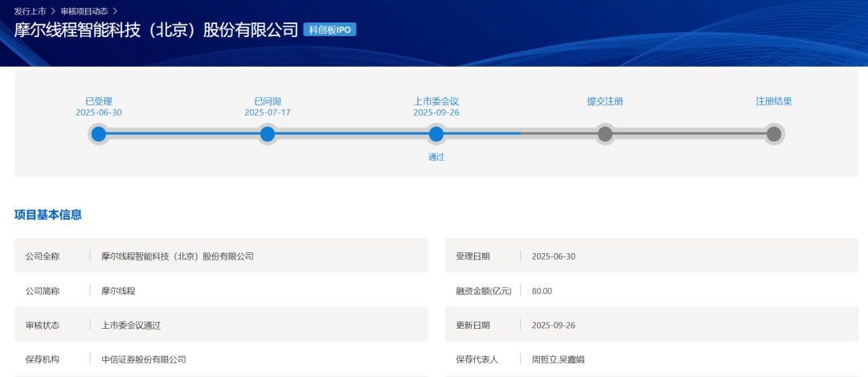Select the 已受理 timeline node circle
Image resolution: width=868 pixels, height=377 pixels.
click(99, 134)
